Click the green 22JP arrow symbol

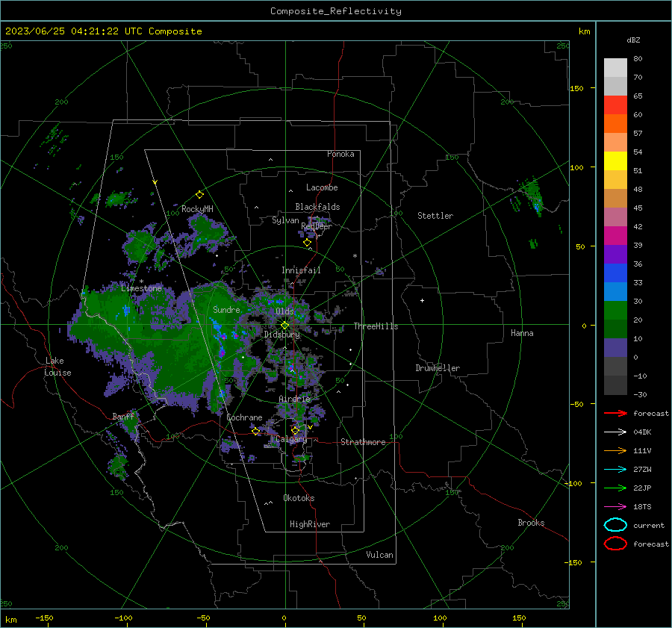pyautogui.click(x=615, y=488)
